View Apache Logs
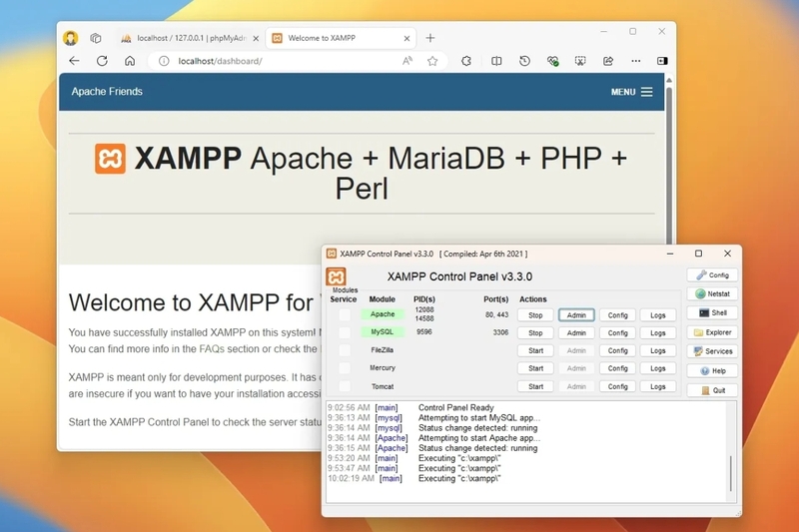The width and height of the screenshot is (799, 532). pyautogui.click(x=658, y=315)
